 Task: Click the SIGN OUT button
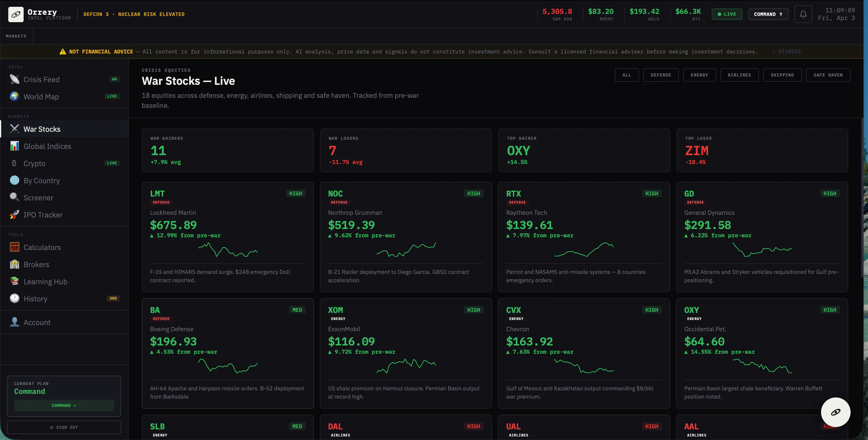click(x=64, y=427)
